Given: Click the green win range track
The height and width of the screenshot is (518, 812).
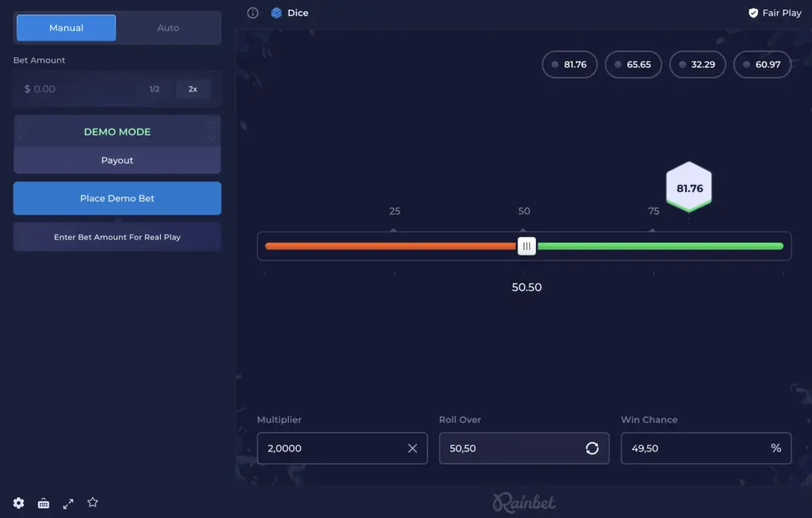Looking at the screenshot, I should [x=661, y=246].
